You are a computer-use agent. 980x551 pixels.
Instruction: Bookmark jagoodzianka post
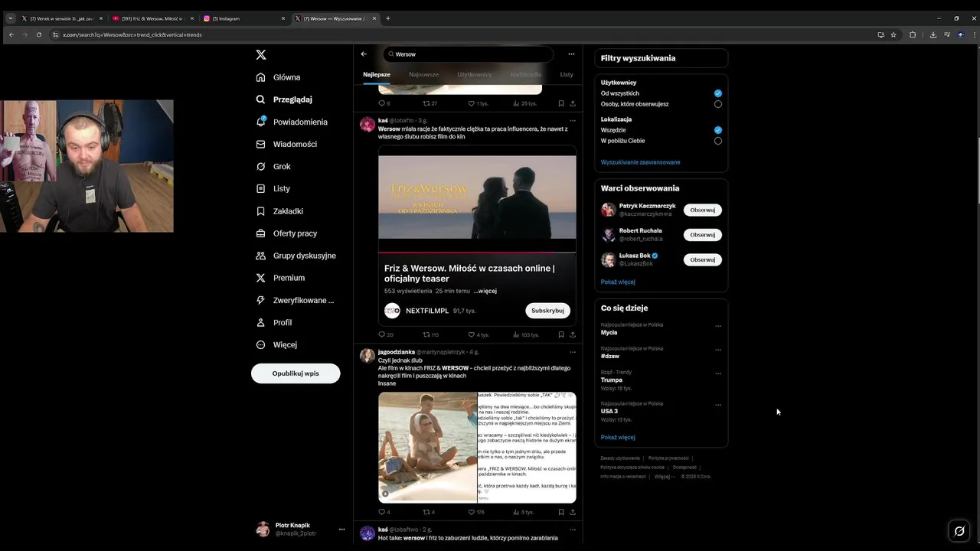561,512
